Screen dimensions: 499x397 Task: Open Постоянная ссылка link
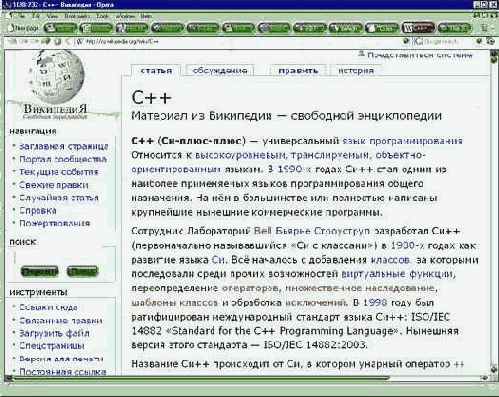pos(63,372)
